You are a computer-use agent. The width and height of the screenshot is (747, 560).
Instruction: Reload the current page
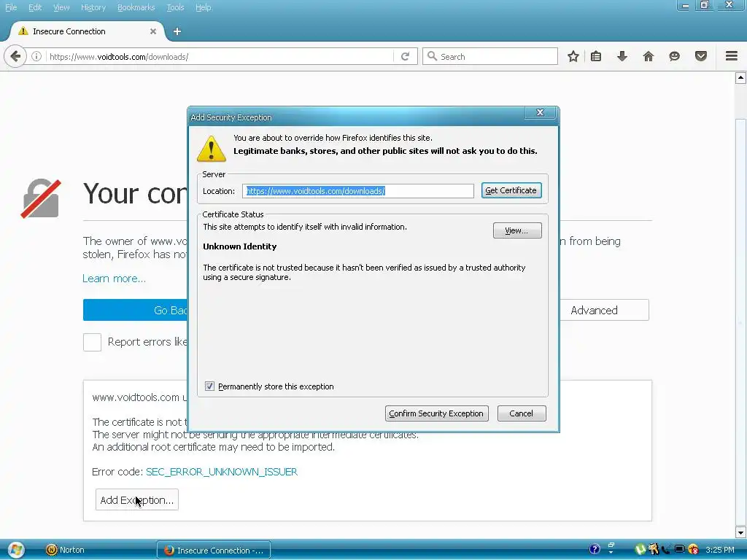(405, 57)
